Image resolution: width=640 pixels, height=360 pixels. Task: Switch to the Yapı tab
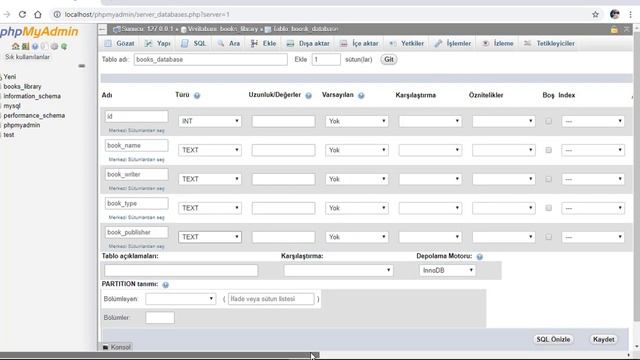tap(158, 43)
